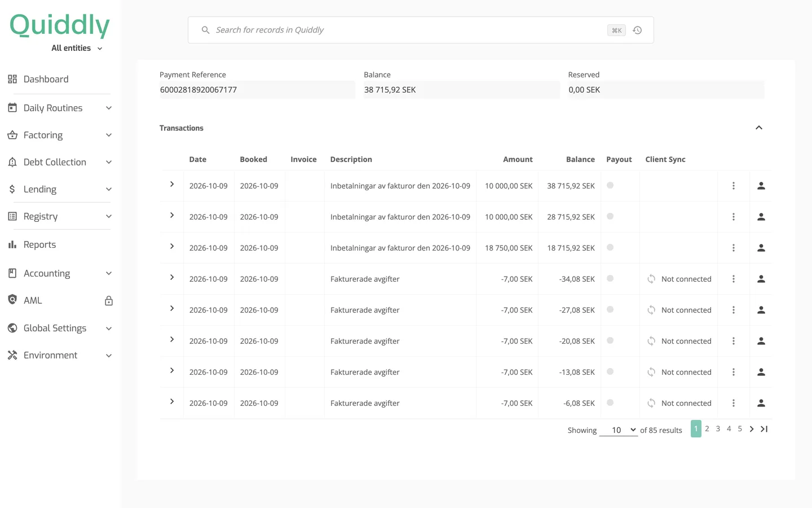
Task: Expand the row with balance 38 715,92 SEK
Action: pyautogui.click(x=172, y=185)
